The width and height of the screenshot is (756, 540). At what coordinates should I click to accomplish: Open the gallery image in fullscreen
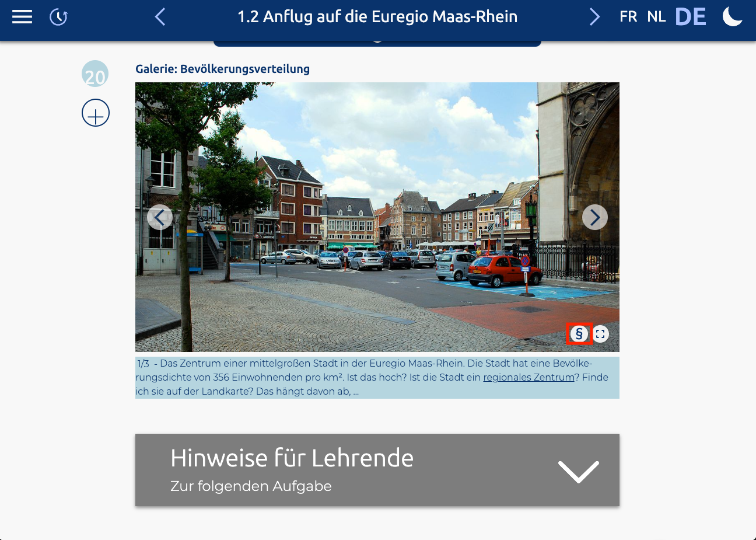600,334
